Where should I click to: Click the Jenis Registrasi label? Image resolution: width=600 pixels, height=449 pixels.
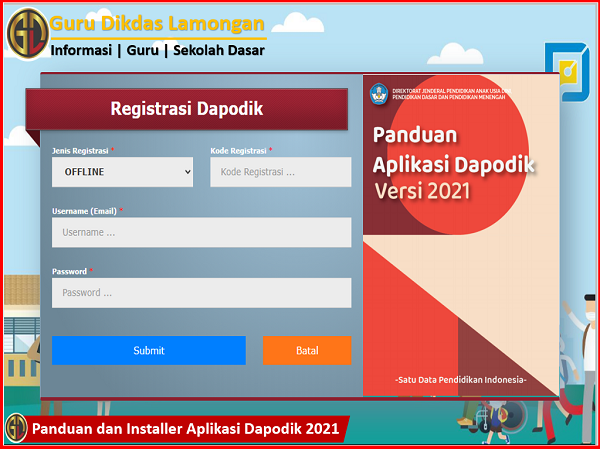[x=80, y=151]
